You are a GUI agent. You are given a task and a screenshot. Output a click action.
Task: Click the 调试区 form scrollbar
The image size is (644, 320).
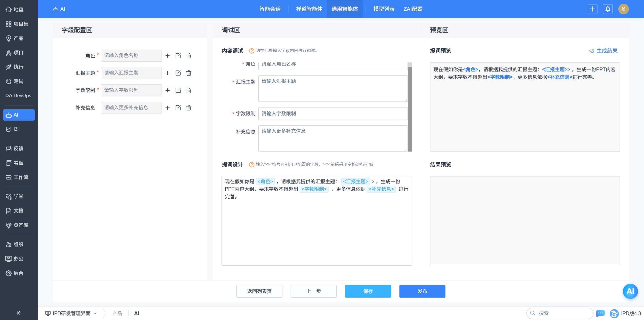[x=410, y=108]
